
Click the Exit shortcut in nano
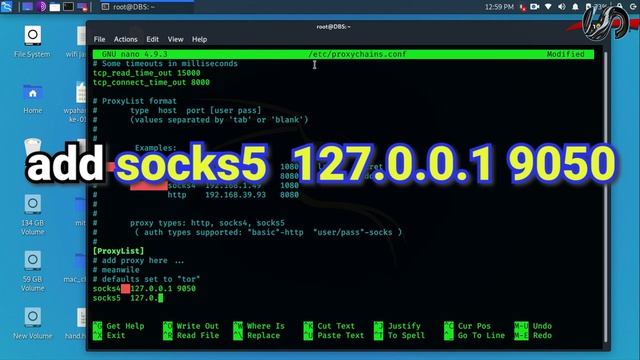coord(109,336)
